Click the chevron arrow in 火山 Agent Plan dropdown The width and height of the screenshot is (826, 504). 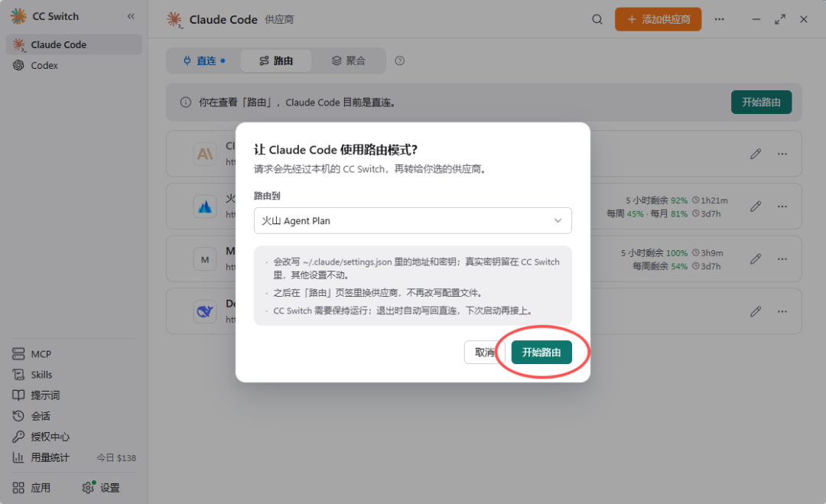click(x=558, y=221)
